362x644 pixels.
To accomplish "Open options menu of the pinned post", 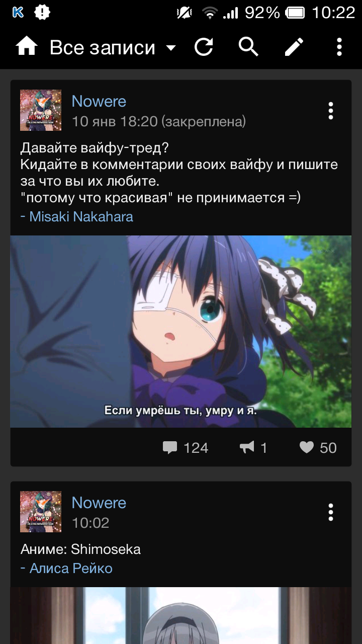I will click(x=330, y=111).
